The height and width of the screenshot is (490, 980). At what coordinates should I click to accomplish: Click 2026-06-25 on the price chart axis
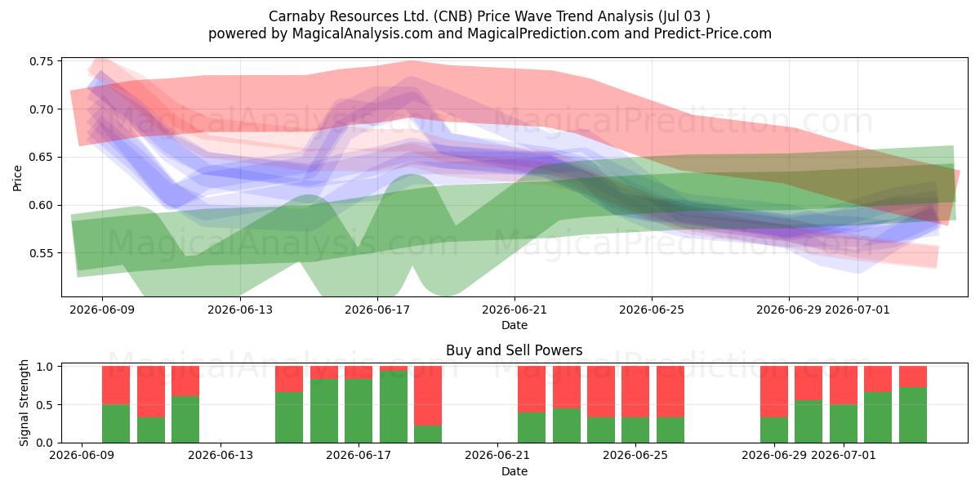[x=652, y=310]
